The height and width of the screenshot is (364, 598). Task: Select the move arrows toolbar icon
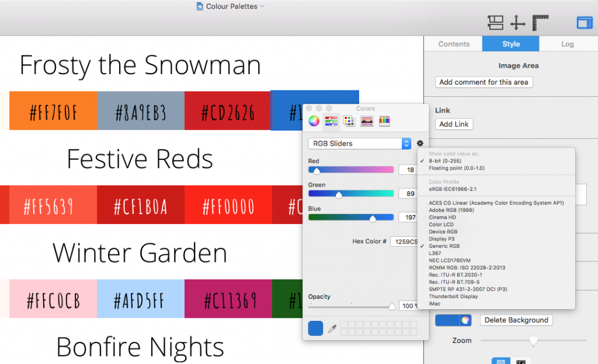click(517, 22)
